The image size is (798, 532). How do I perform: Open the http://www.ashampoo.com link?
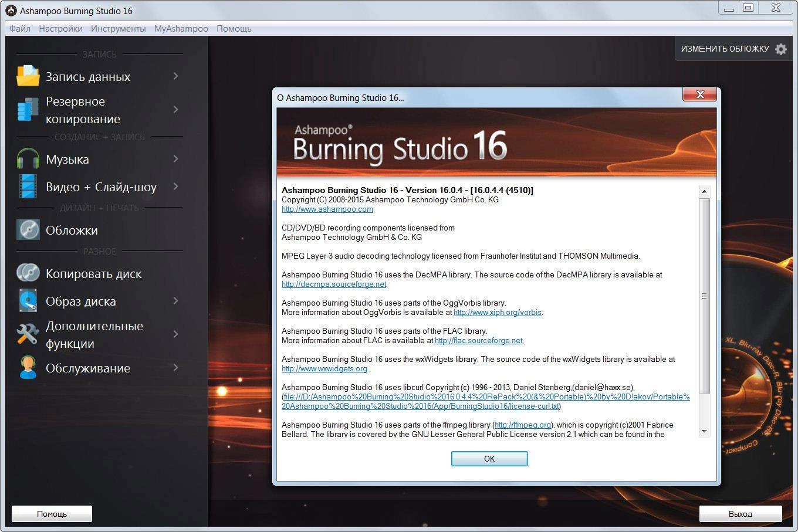[x=327, y=209]
